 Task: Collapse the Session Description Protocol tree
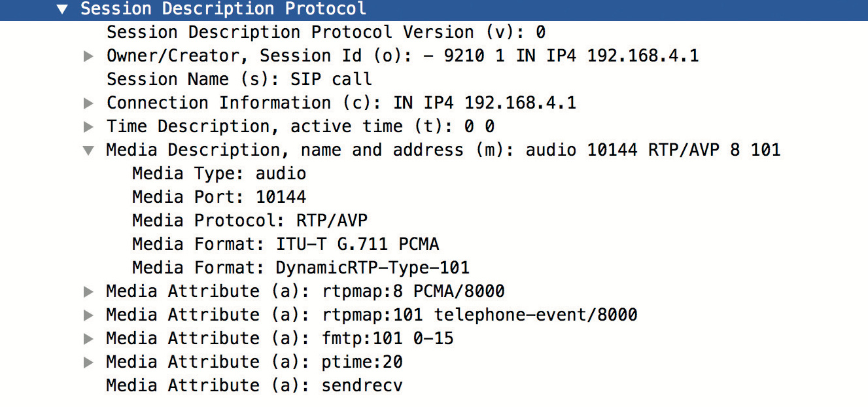point(62,9)
